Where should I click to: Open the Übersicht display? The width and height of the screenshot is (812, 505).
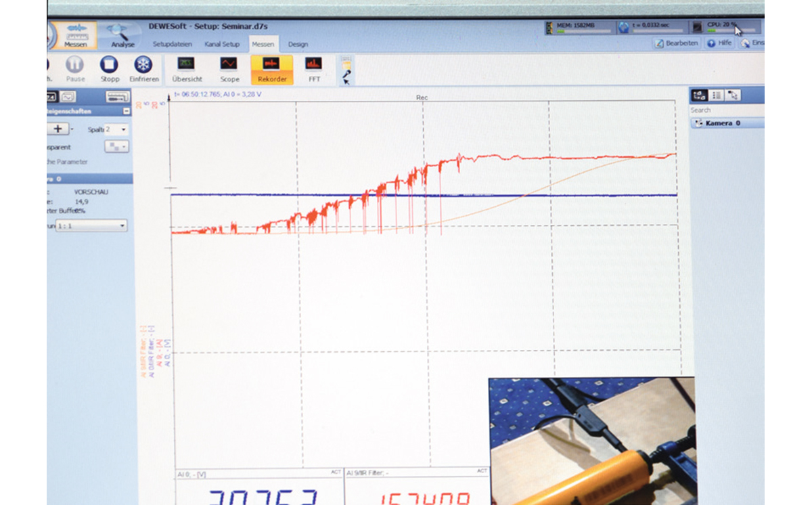187,69
